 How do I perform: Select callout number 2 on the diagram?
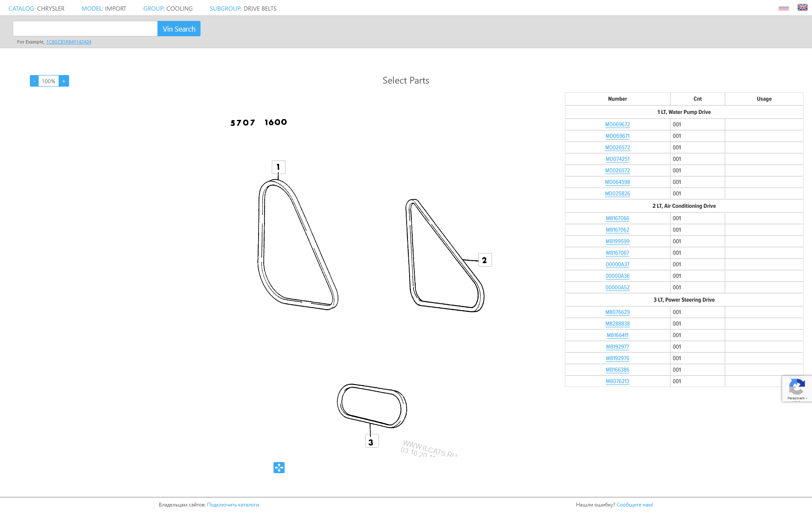(485, 260)
